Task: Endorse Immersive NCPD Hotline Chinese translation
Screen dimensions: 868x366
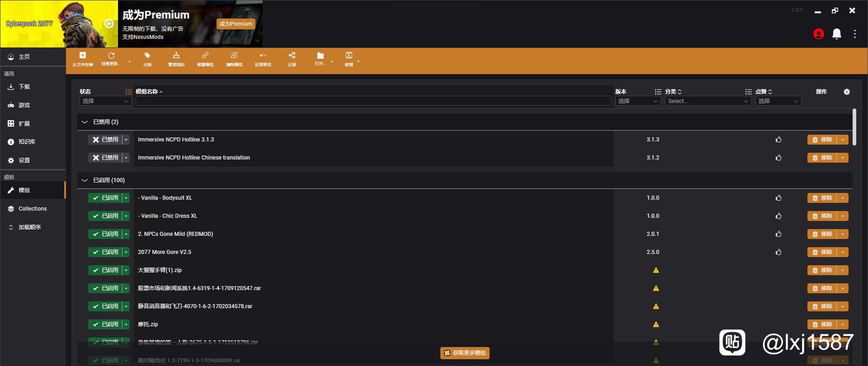Action: click(x=778, y=158)
